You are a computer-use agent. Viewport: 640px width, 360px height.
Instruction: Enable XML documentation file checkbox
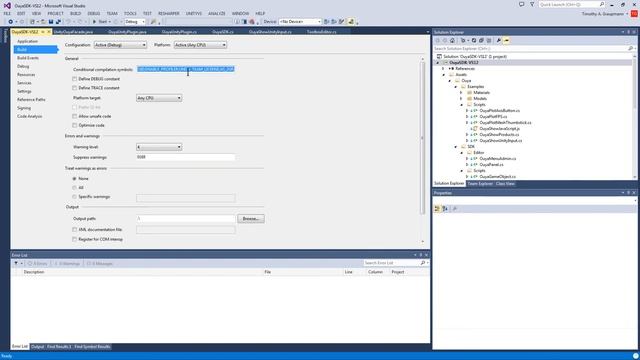coord(74,230)
